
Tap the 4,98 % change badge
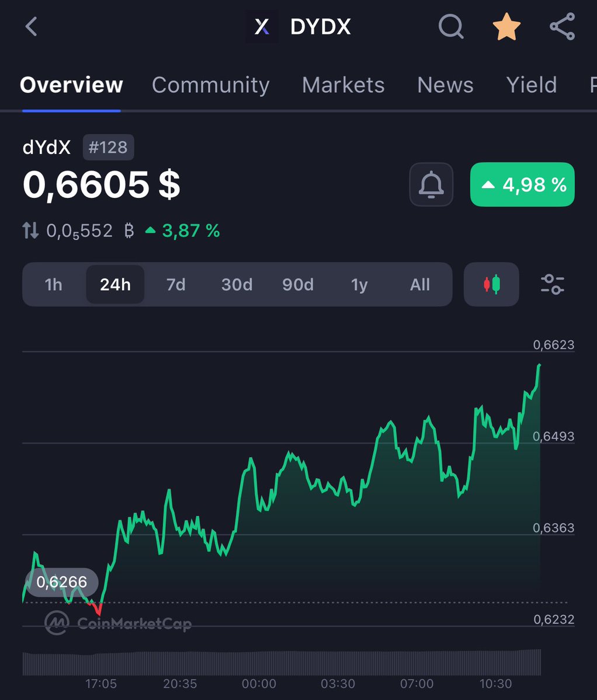tap(522, 184)
